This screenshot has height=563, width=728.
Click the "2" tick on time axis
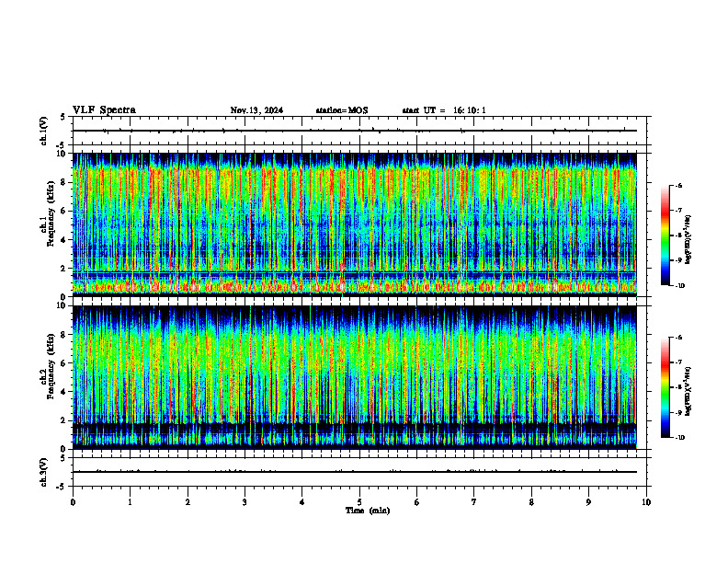pyautogui.click(x=188, y=502)
